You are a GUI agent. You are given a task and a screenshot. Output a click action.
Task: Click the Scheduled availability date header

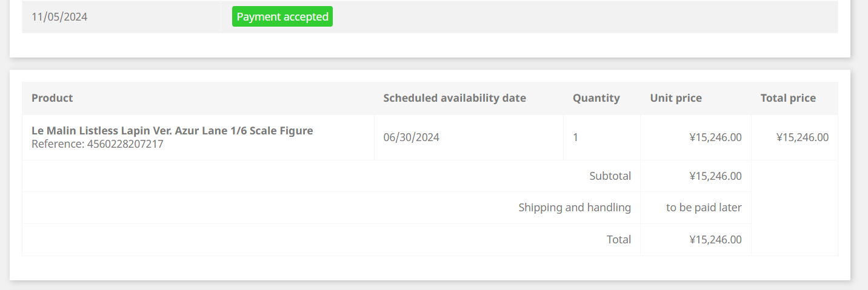[455, 98]
